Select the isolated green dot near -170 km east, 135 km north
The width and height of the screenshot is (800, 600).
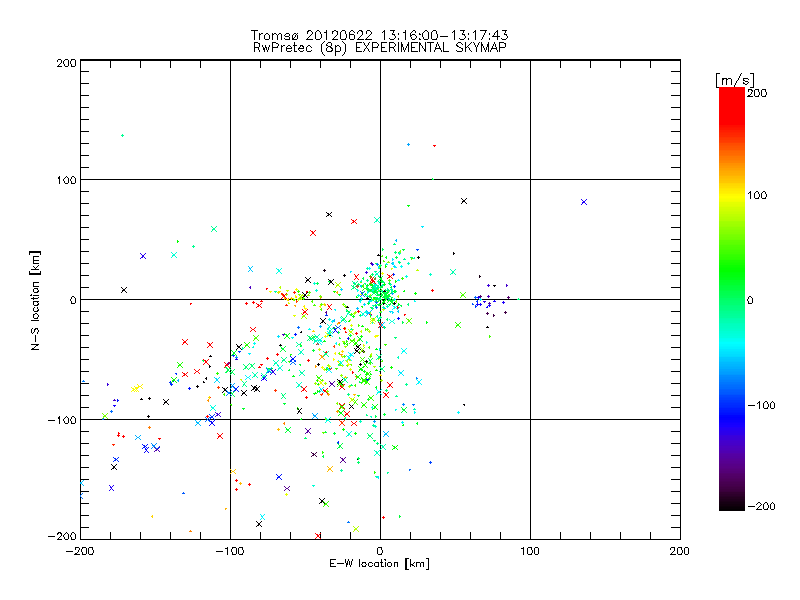pyautogui.click(x=122, y=135)
